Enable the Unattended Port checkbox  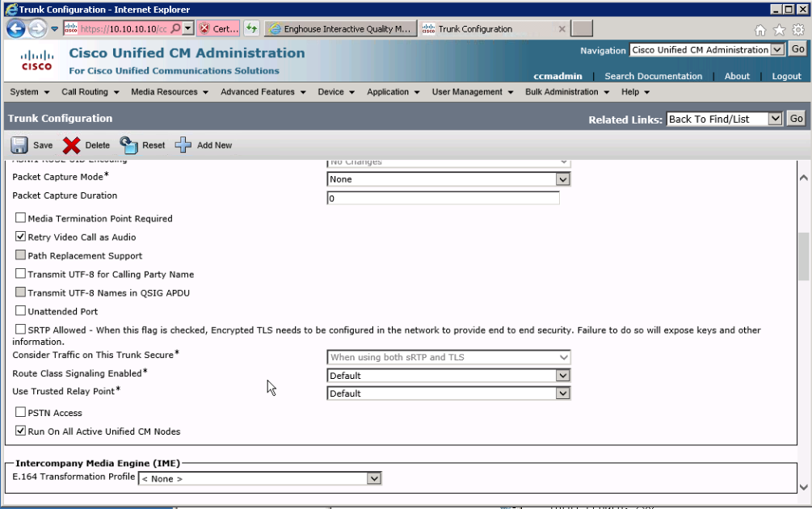20,311
